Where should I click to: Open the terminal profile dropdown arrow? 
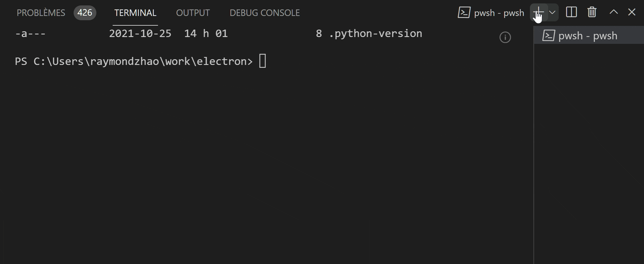coord(553,12)
